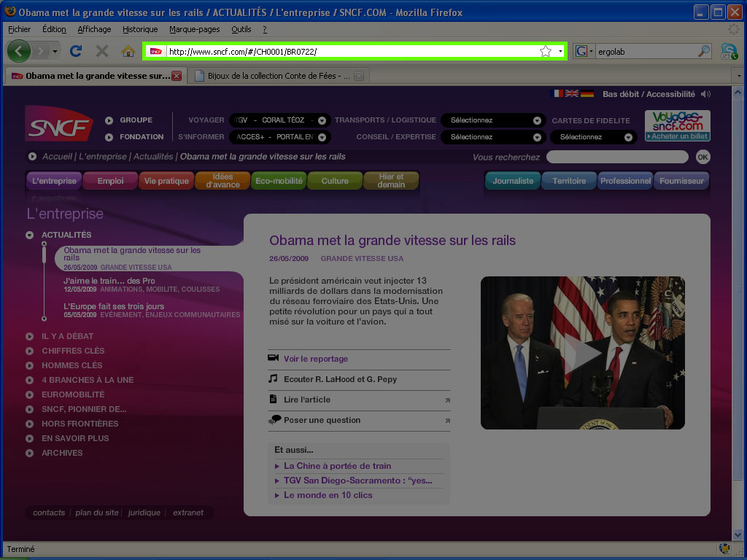
Task: Click the camera icon beside Voir le reportage
Action: 273,357
